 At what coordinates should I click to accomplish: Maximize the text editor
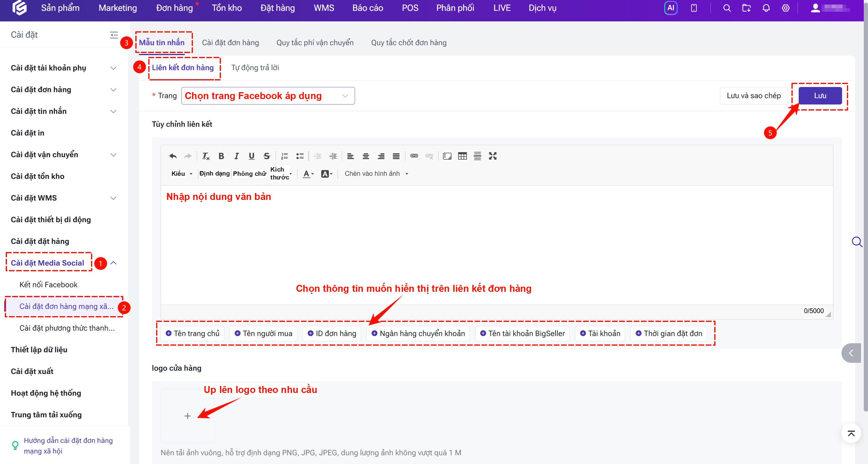pos(493,156)
